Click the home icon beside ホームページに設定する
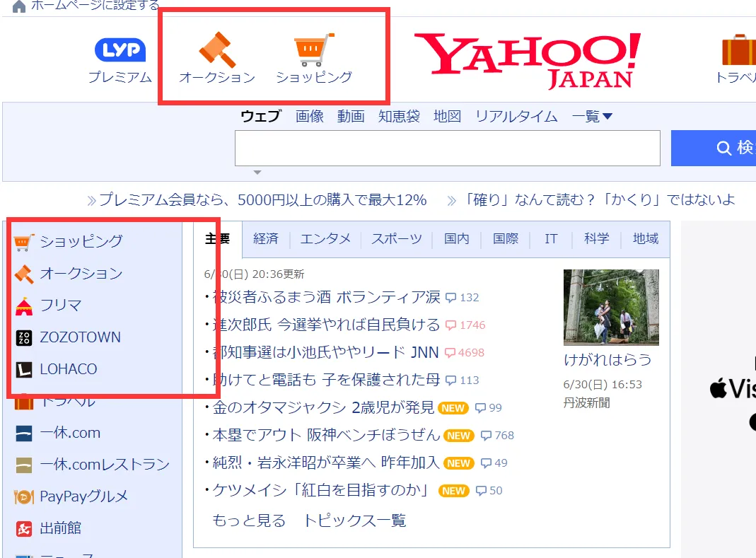 click(x=19, y=6)
